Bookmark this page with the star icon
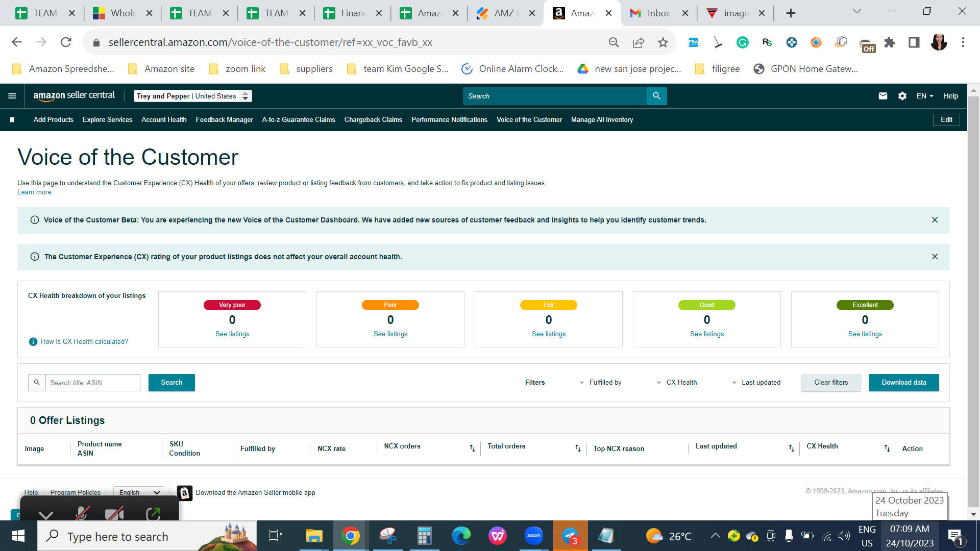 [663, 42]
